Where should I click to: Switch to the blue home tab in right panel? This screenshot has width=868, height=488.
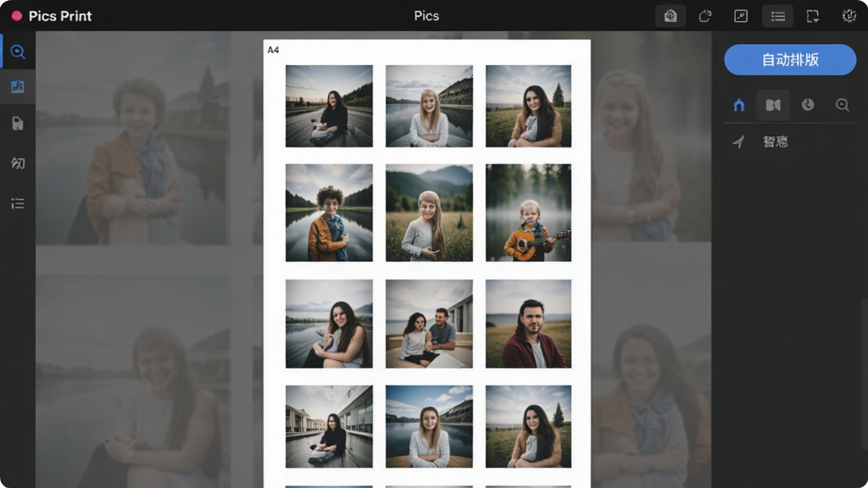739,104
